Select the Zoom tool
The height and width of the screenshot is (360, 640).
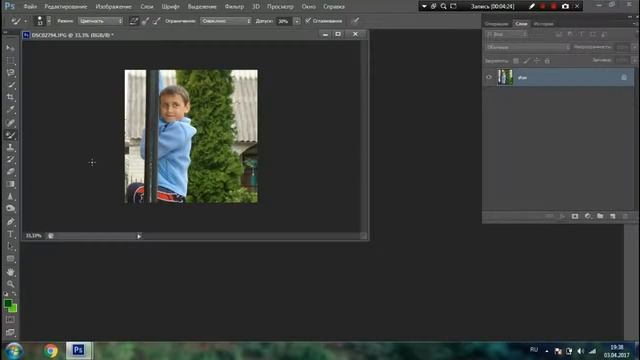(x=10, y=284)
